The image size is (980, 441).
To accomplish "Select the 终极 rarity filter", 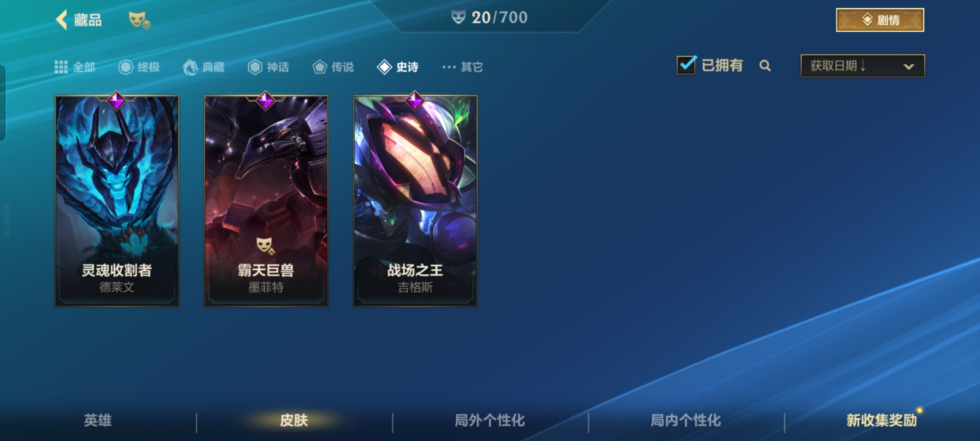I will (139, 67).
